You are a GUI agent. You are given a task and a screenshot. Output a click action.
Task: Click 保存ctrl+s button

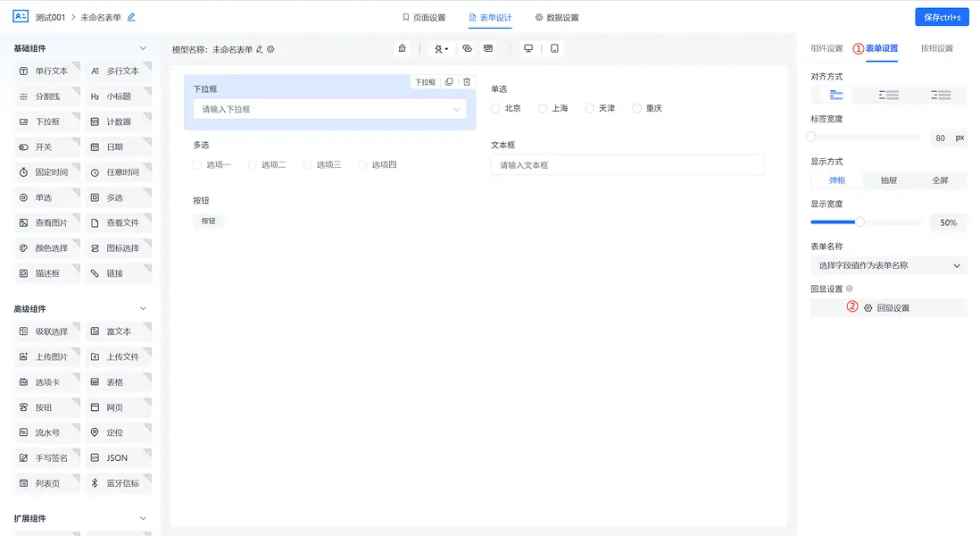[x=942, y=17]
